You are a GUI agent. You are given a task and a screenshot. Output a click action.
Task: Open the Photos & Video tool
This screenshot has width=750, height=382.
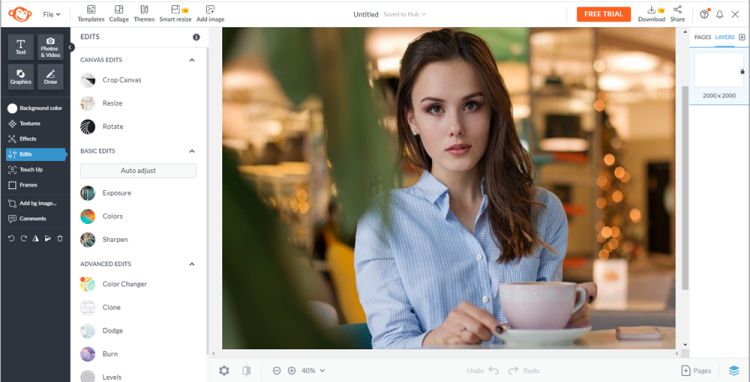pos(50,47)
